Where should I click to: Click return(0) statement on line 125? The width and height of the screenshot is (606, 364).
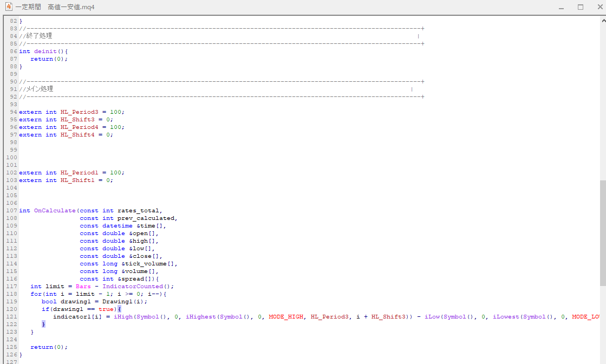(49, 347)
